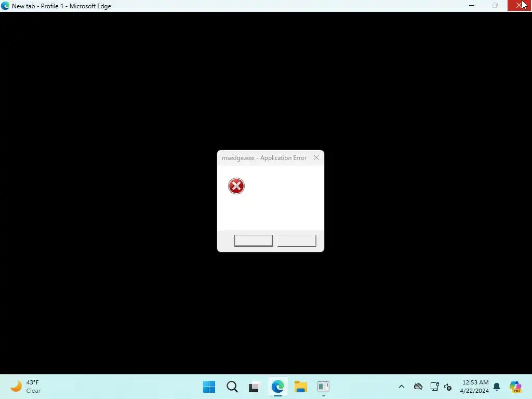Viewport: 532px width, 399px height.
Task: Open File Explorer from taskbar
Action: [301, 387]
